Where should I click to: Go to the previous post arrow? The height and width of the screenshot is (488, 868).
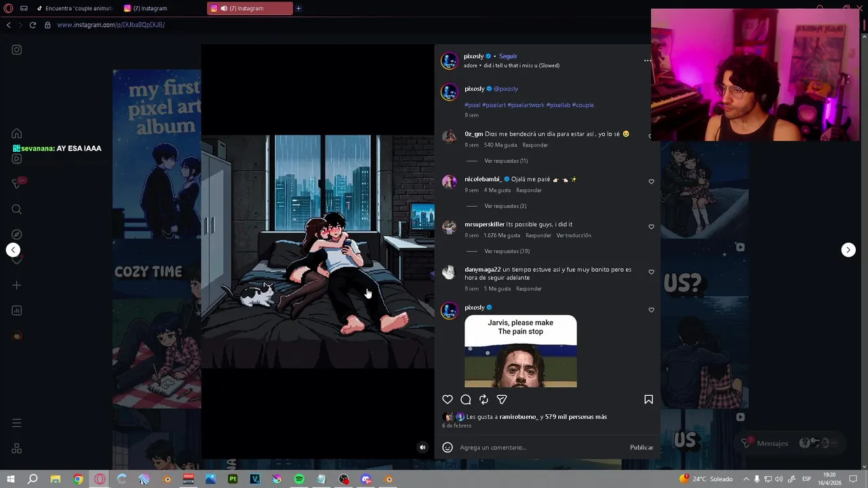point(13,250)
